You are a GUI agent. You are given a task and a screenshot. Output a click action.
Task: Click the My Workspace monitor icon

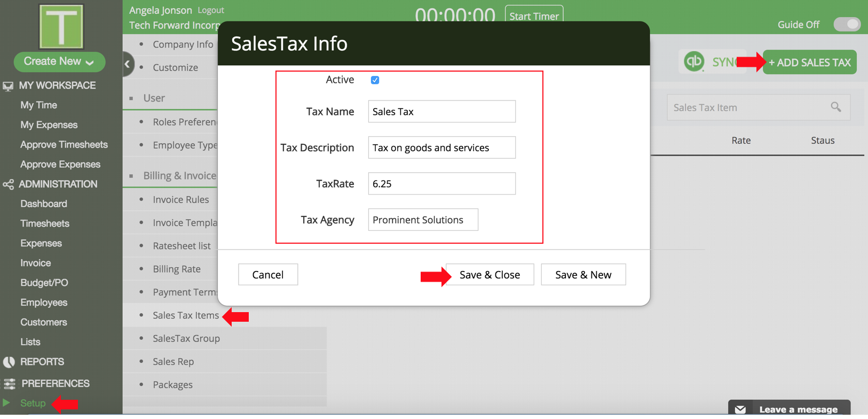coord(8,86)
